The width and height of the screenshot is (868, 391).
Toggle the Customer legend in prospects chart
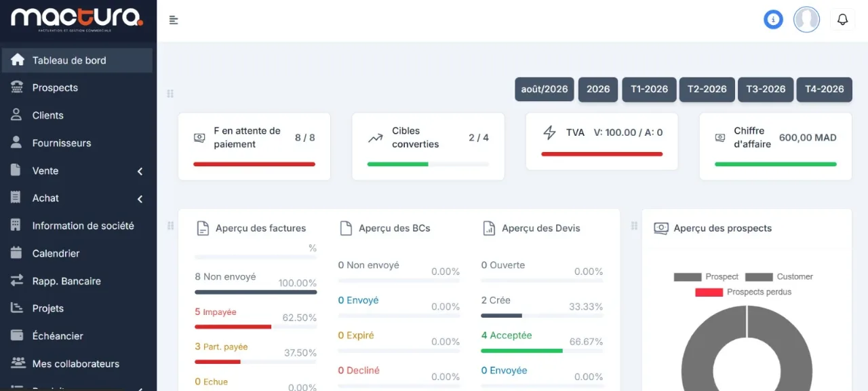pyautogui.click(x=778, y=276)
